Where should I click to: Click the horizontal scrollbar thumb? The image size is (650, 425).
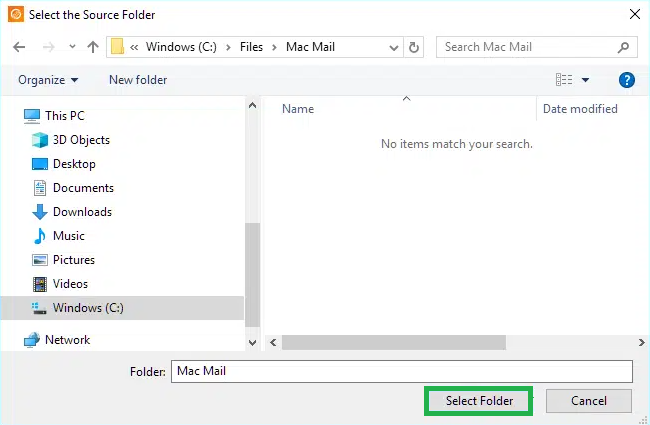(x=393, y=342)
